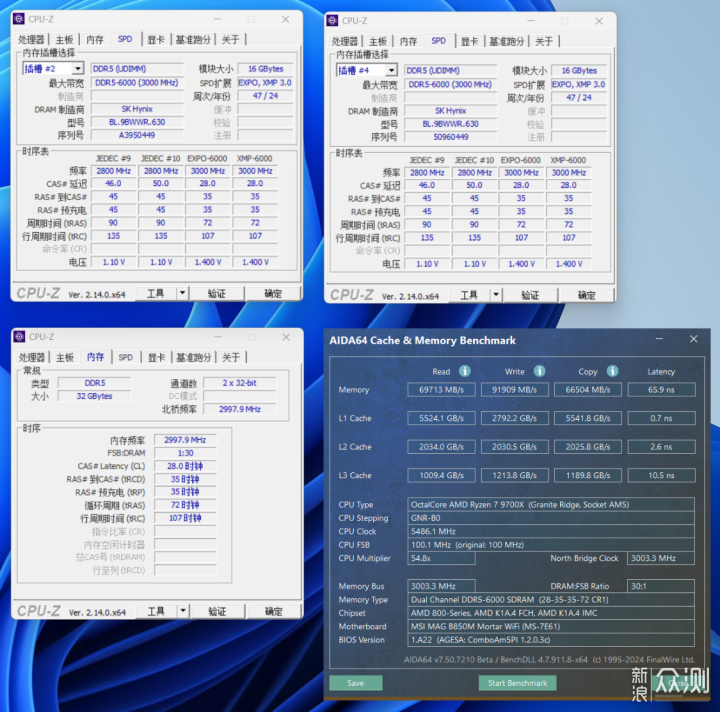The height and width of the screenshot is (712, 720).
Task: Open 关于 tab in slot #4 window
Action: (544, 42)
